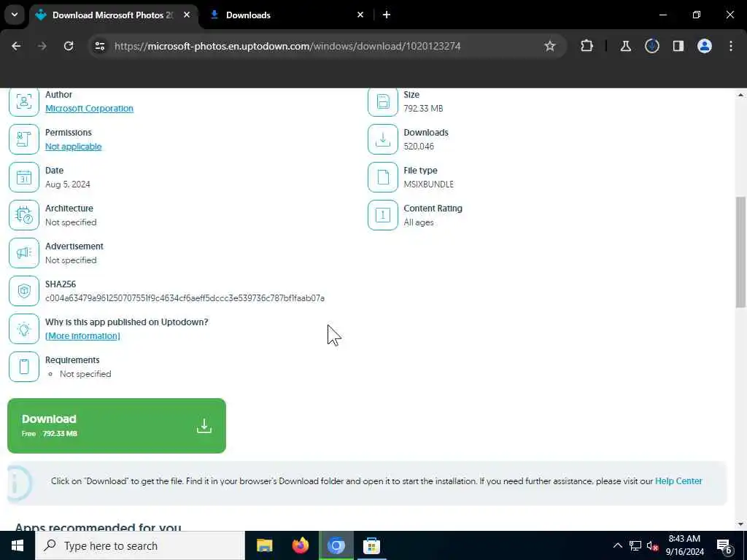Click the 792.33 MB size value

(423, 109)
